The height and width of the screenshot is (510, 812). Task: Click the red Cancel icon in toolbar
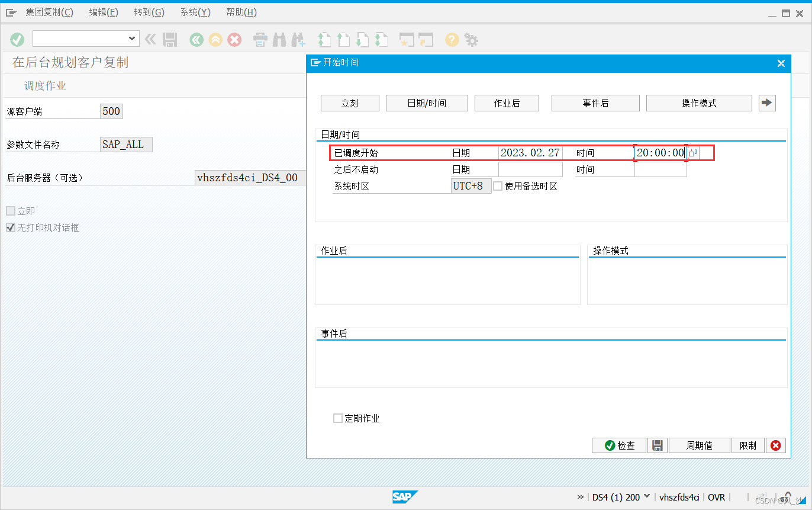235,40
